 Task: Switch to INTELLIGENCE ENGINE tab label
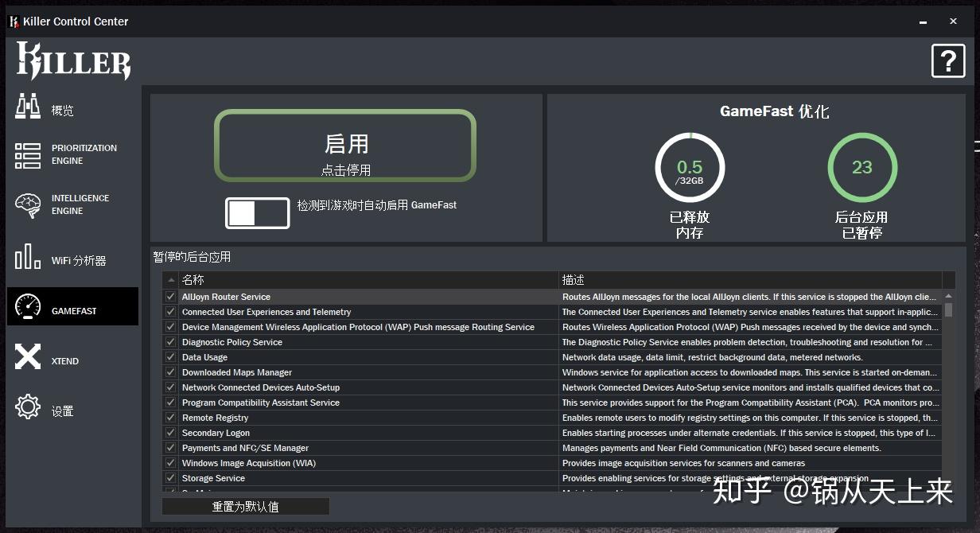(80, 204)
